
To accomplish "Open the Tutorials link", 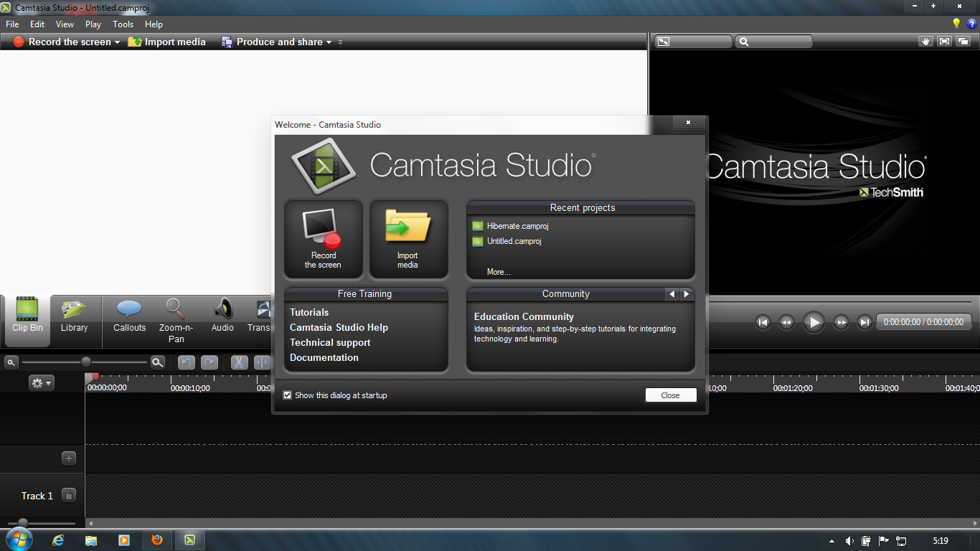I will point(309,312).
